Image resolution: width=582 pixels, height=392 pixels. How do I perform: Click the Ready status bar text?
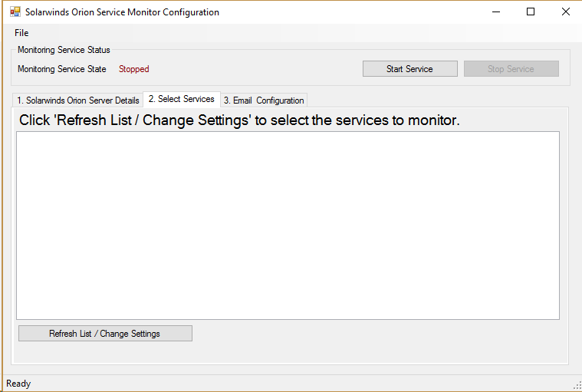[18, 384]
